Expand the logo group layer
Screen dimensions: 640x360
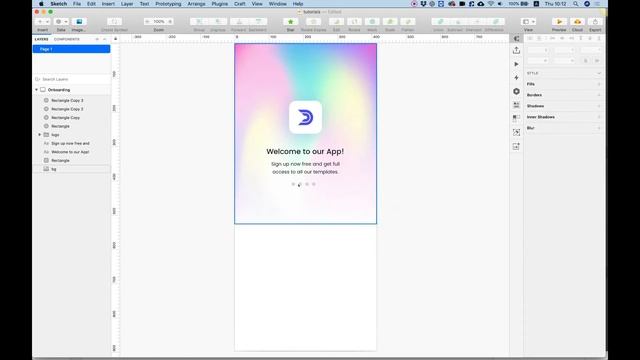tap(40, 135)
